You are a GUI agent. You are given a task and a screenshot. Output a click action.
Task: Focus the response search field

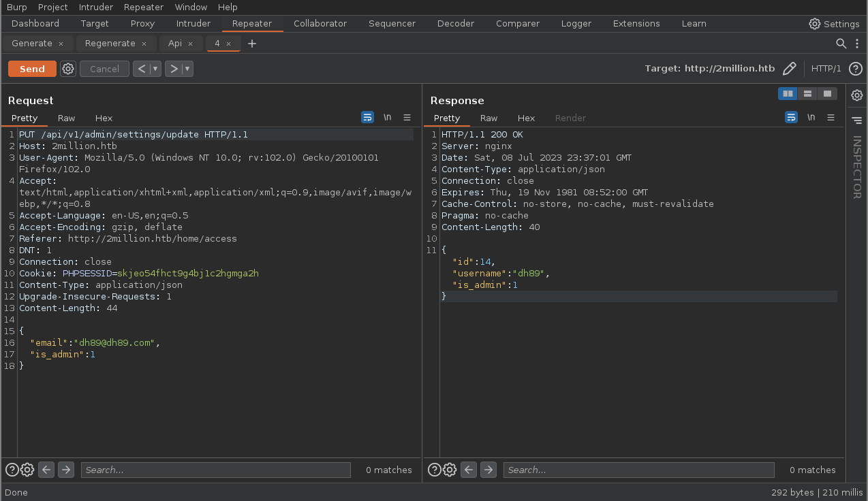point(638,470)
